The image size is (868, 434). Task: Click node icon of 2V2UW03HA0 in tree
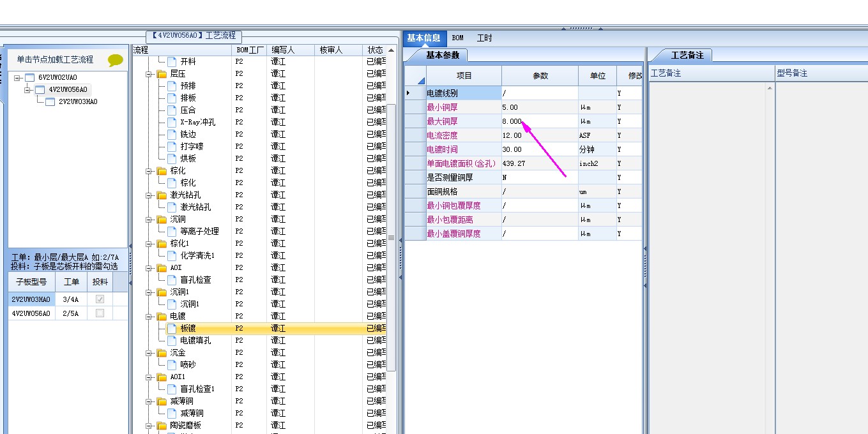(50, 102)
